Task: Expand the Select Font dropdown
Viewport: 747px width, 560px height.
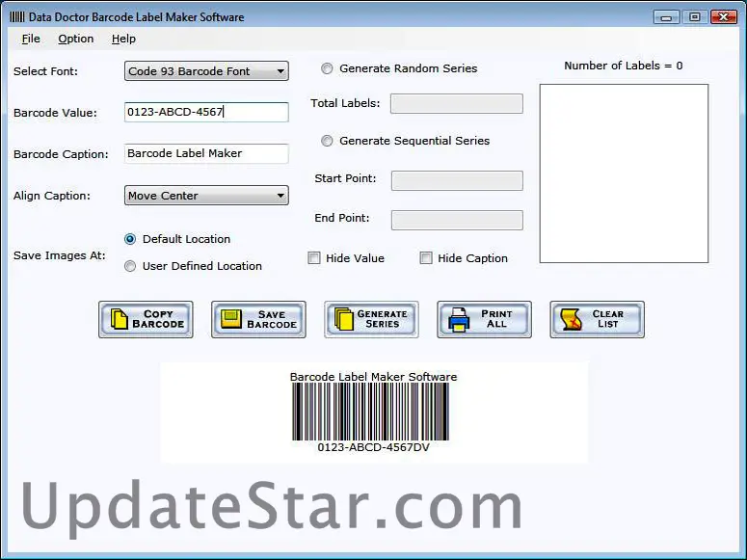Action: [206, 71]
